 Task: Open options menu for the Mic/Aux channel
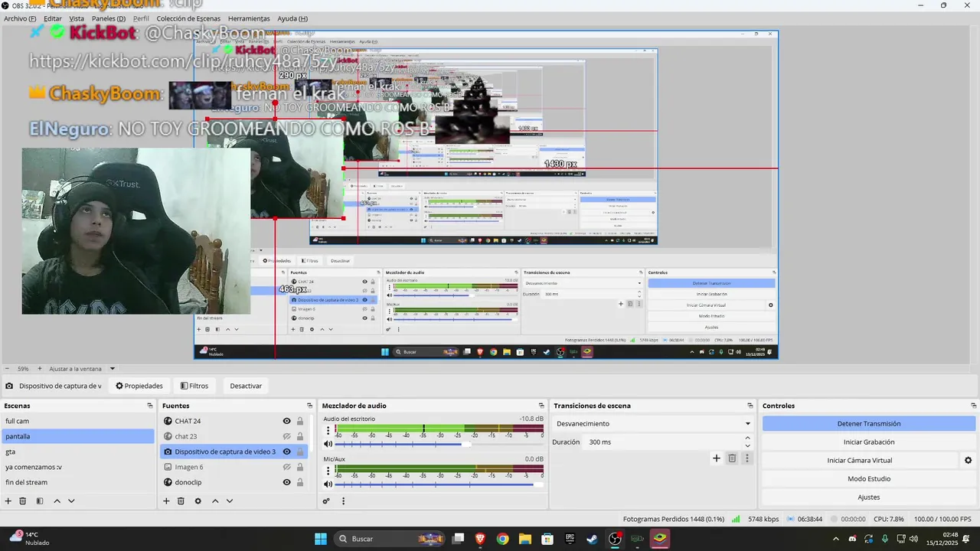pyautogui.click(x=328, y=471)
